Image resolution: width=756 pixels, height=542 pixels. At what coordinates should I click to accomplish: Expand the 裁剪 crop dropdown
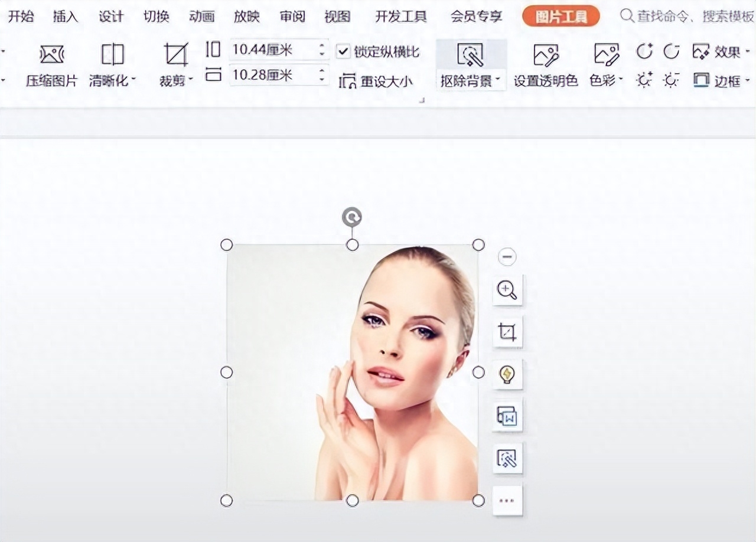coord(191,81)
